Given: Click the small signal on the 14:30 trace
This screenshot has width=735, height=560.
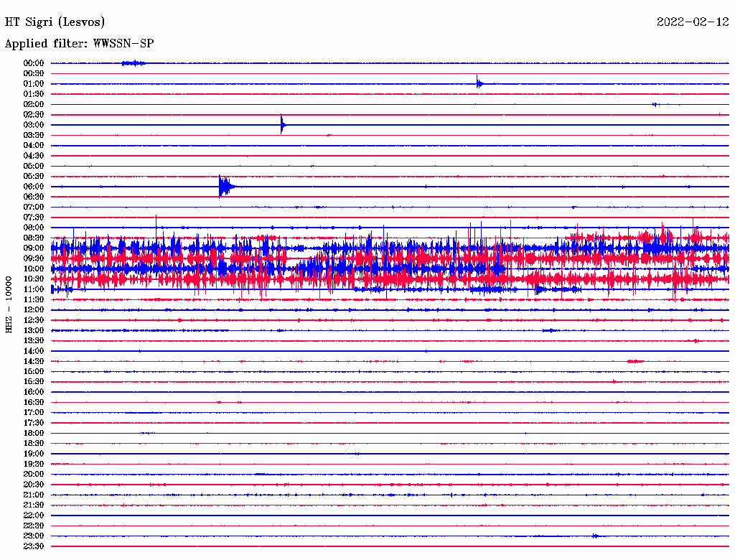Looking at the screenshot, I should 636,361.
